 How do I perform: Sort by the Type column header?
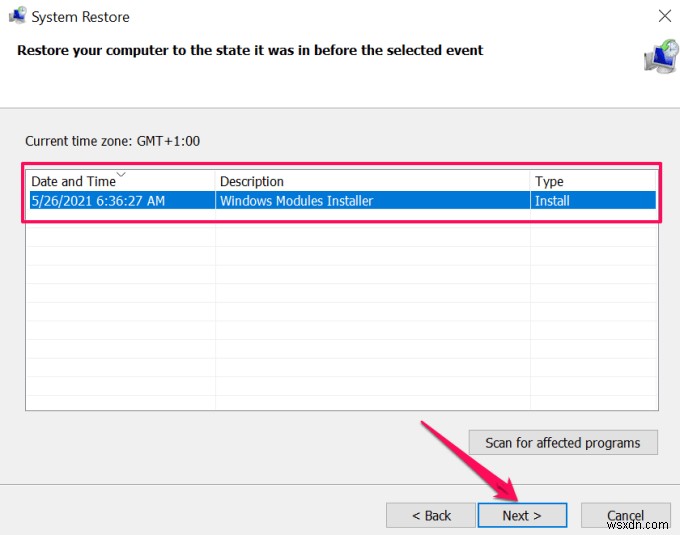click(x=593, y=181)
